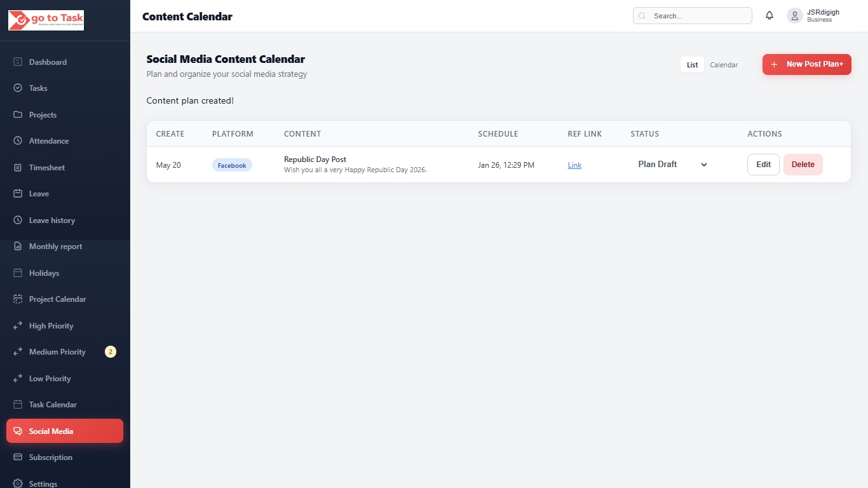Go to Holidays page

point(65,273)
